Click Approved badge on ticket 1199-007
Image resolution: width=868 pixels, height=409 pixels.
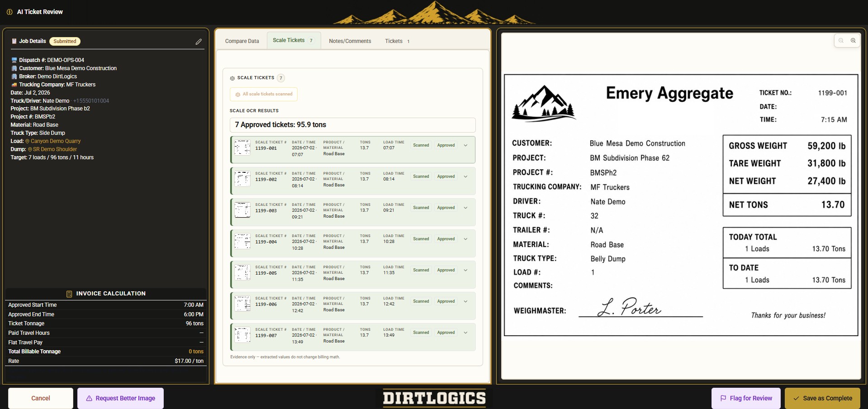click(446, 333)
